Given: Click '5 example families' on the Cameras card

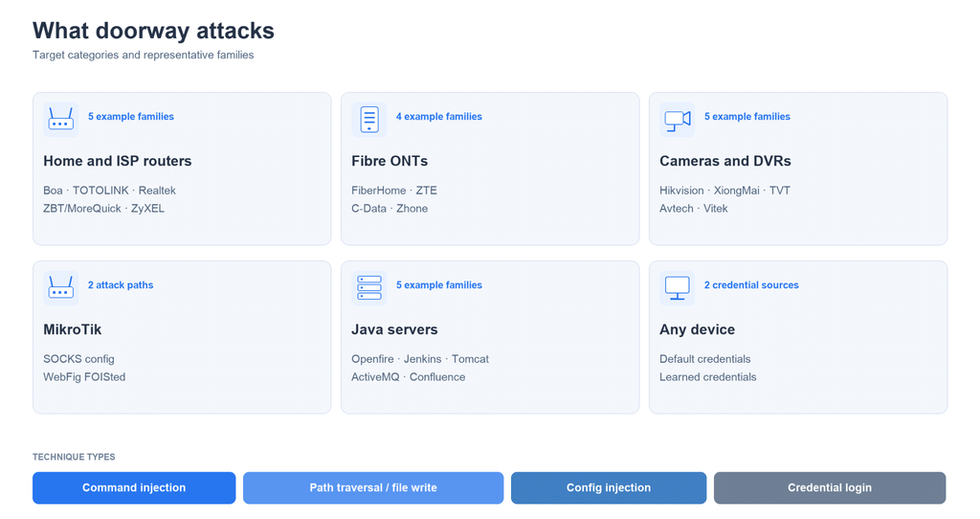Looking at the screenshot, I should tap(746, 116).
